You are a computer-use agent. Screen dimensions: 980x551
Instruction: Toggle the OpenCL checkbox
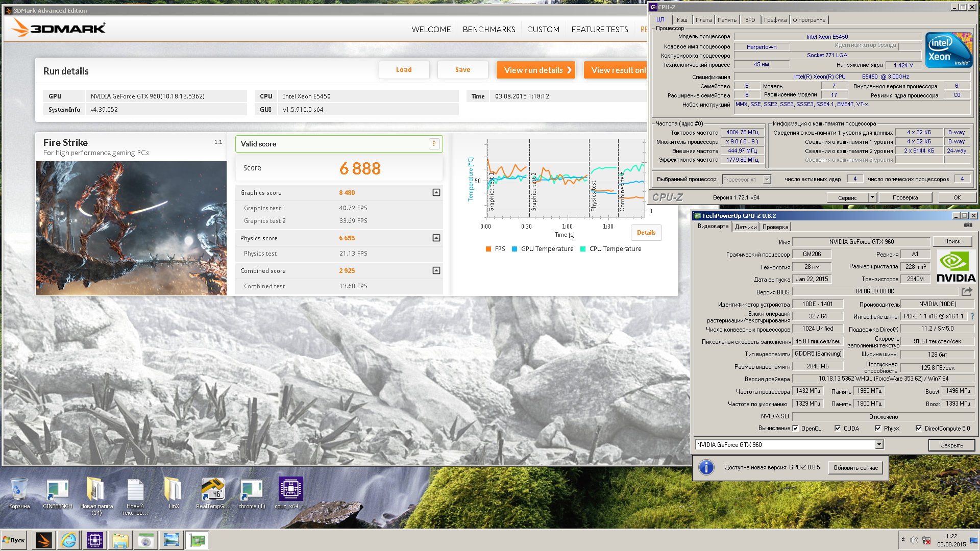[795, 429]
